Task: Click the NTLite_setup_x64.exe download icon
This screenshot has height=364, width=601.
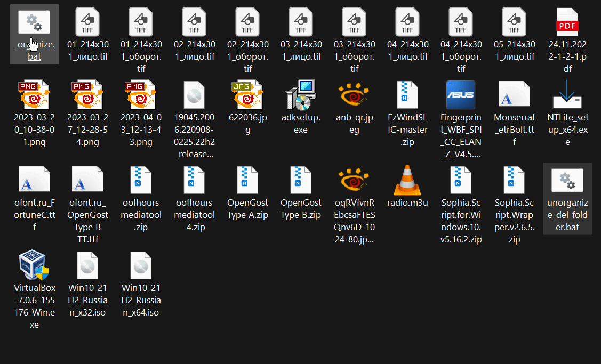Action: click(x=567, y=94)
